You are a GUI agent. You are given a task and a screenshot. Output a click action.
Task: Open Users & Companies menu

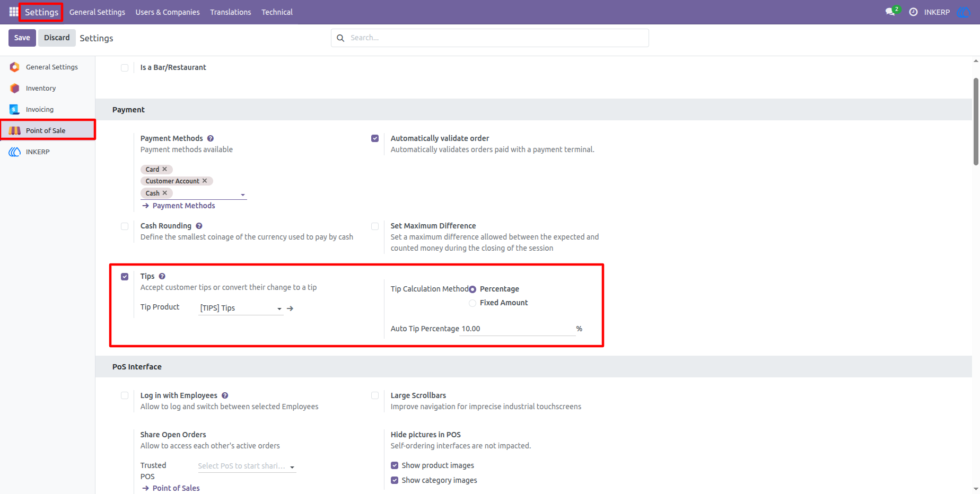(x=168, y=12)
